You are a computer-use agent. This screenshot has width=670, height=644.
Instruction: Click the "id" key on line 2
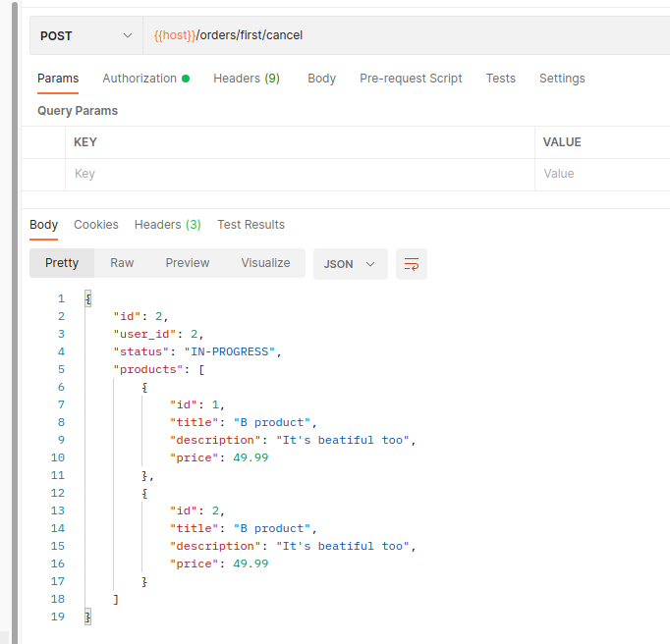pos(127,316)
